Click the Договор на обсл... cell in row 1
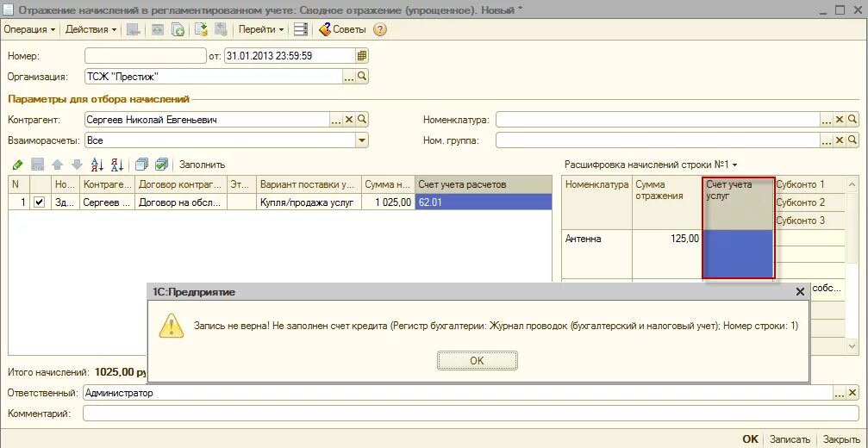The image size is (868, 448). click(181, 202)
